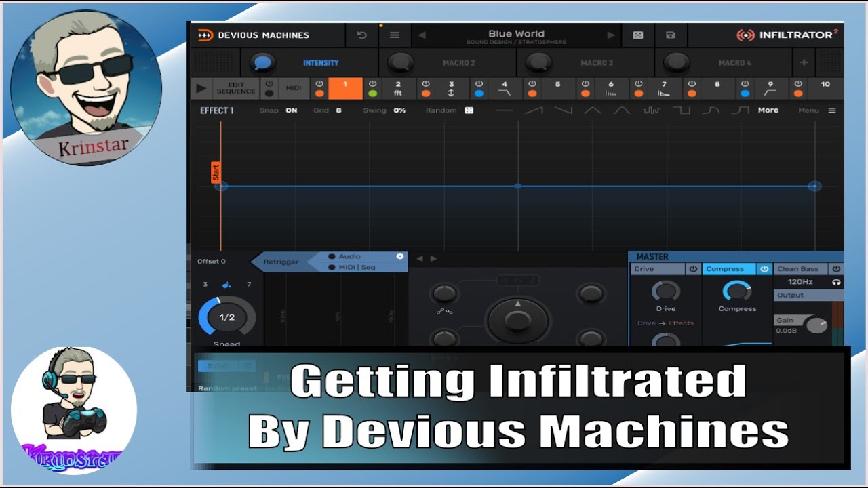Change the Grid value 8
This screenshot has width=868, height=488.
click(338, 110)
